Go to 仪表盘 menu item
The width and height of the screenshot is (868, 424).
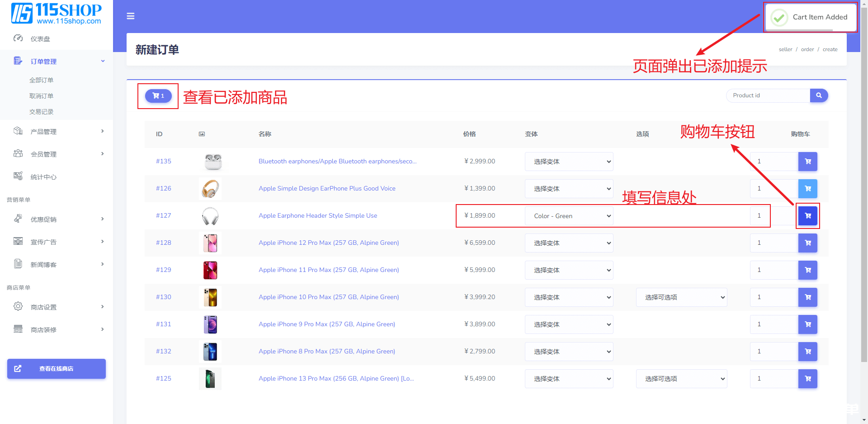pyautogui.click(x=40, y=39)
